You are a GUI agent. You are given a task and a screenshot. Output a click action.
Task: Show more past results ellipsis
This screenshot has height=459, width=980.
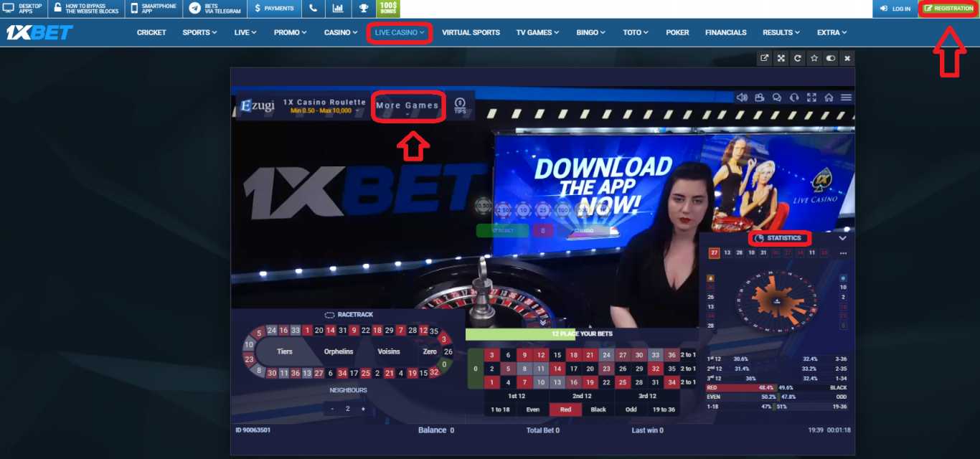[x=843, y=253]
